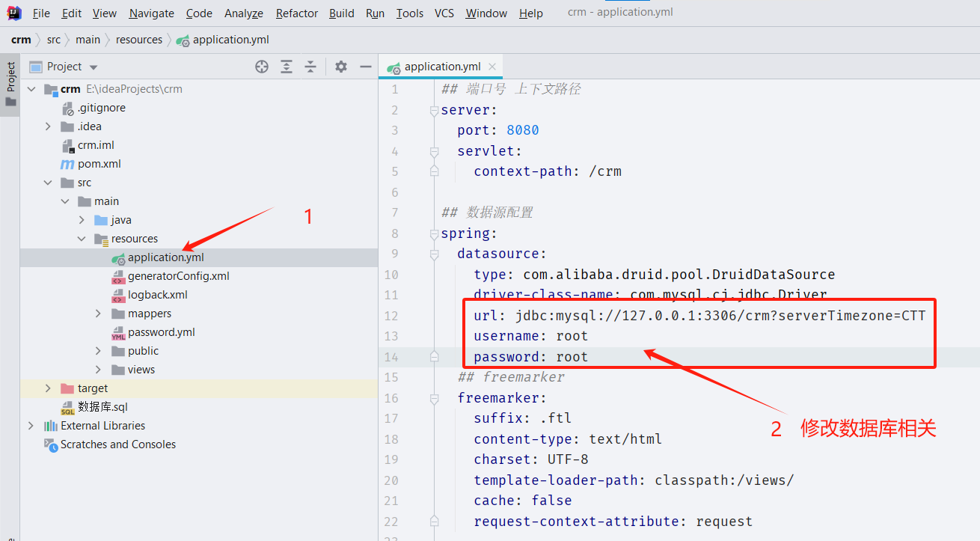980x541 pixels.
Task: Select .gitignore file in project tree
Action: coord(101,108)
